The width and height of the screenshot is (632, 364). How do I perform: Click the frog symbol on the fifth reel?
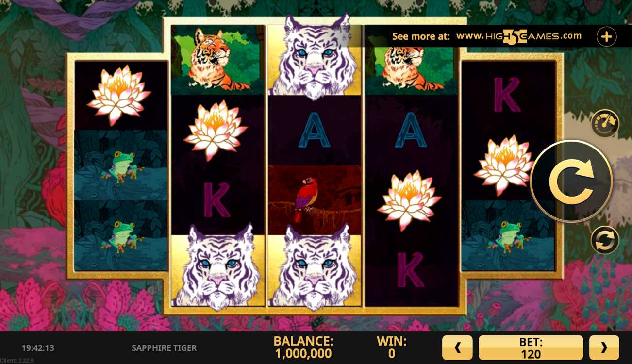508,235
